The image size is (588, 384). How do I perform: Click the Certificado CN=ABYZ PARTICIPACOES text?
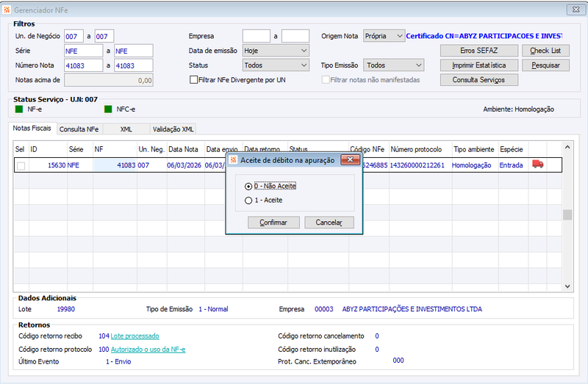tap(484, 36)
